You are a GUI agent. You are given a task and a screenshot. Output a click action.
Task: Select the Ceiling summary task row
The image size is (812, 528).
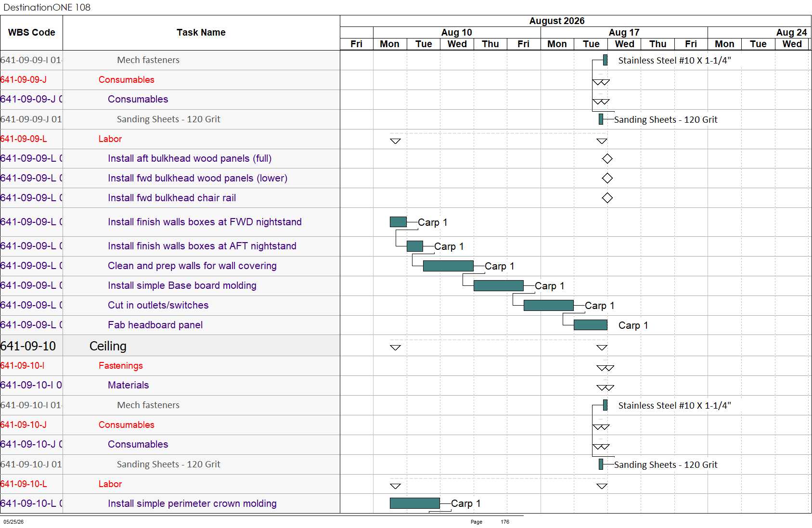tap(170, 346)
